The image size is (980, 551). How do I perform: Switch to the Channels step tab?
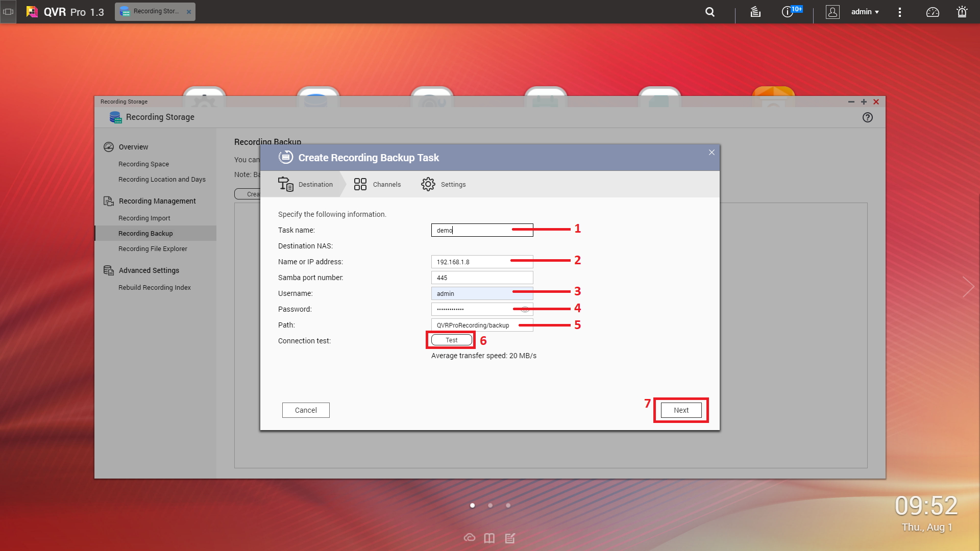[x=378, y=184]
